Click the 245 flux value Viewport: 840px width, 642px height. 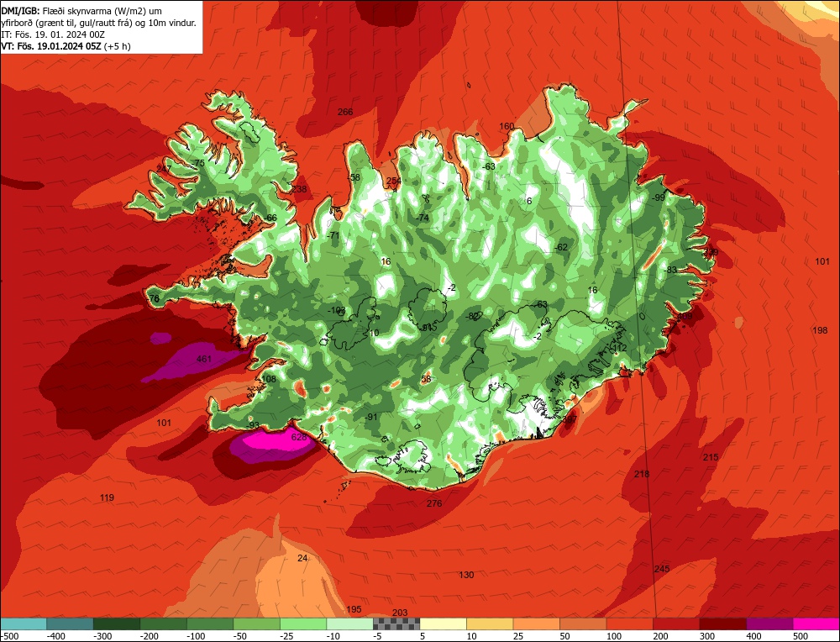point(662,569)
